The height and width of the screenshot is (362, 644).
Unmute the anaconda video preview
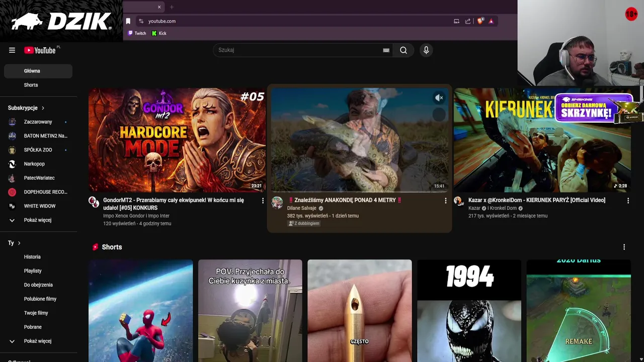[439, 98]
